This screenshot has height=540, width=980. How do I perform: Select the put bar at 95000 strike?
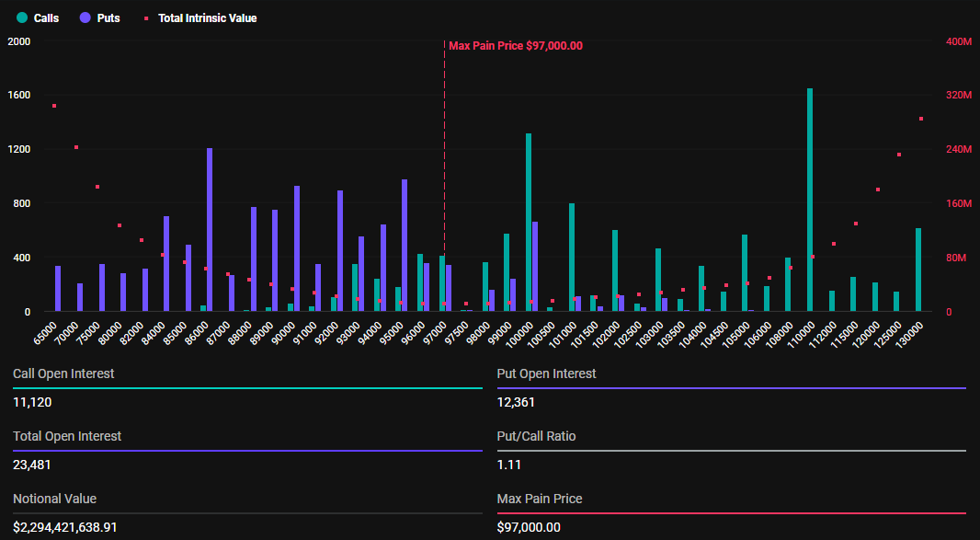[x=405, y=246]
